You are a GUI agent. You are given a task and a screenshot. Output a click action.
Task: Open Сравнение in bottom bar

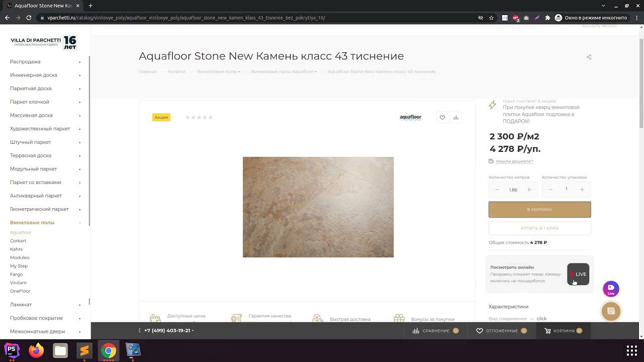(436, 331)
